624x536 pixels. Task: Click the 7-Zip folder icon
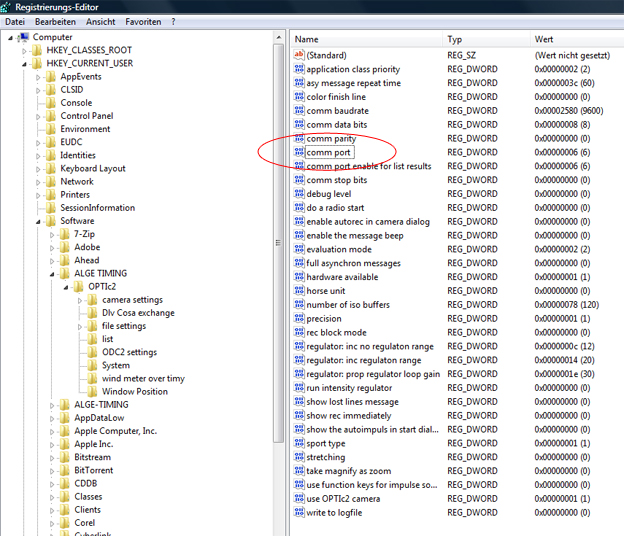(65, 234)
